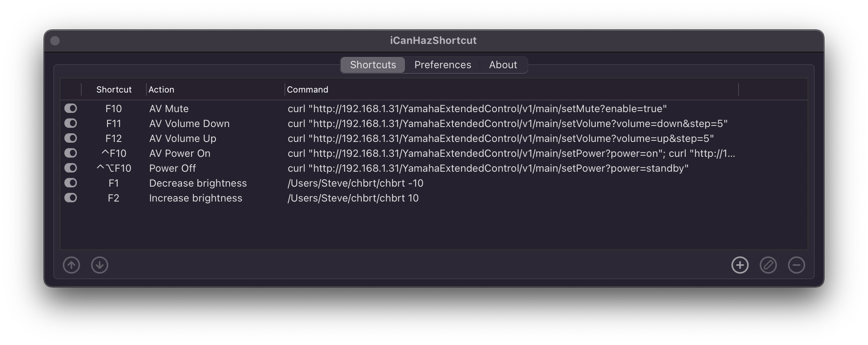Move selected shortcut up
This screenshot has width=868, height=345.
click(71, 265)
